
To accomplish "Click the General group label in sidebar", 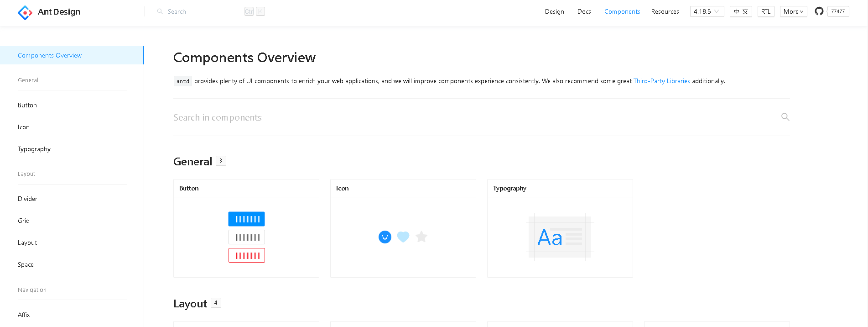I will coord(28,80).
